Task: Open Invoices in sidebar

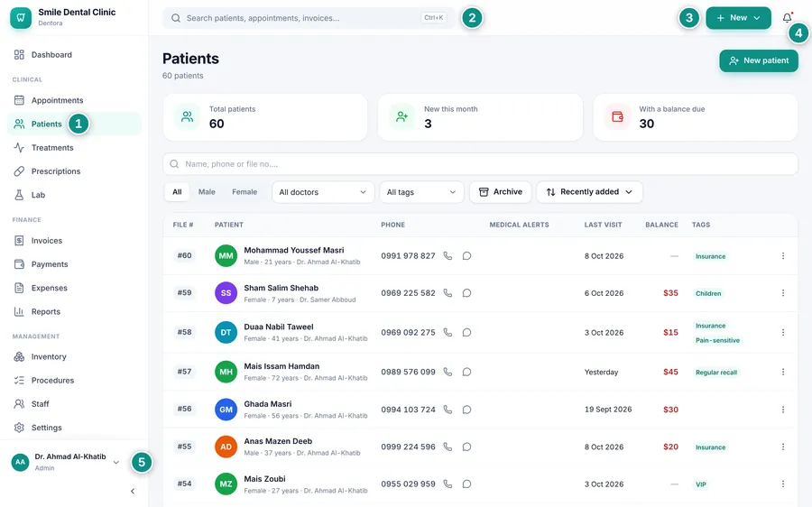Action: 74,241
